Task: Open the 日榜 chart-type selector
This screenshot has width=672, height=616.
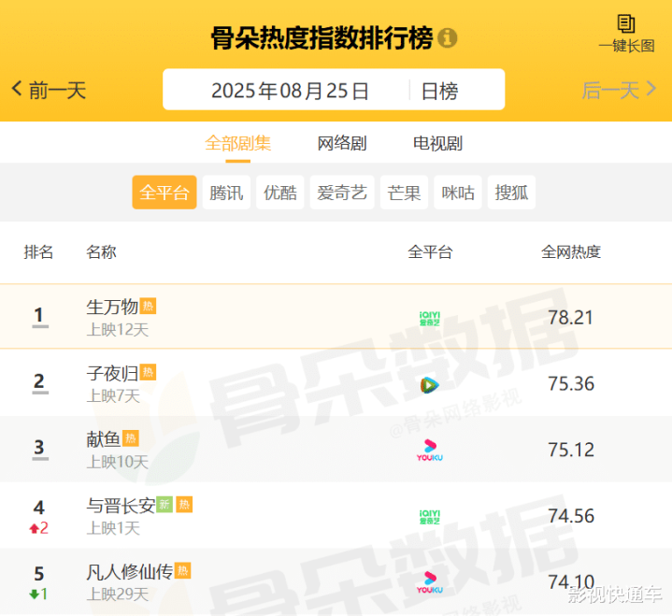Action: (440, 91)
